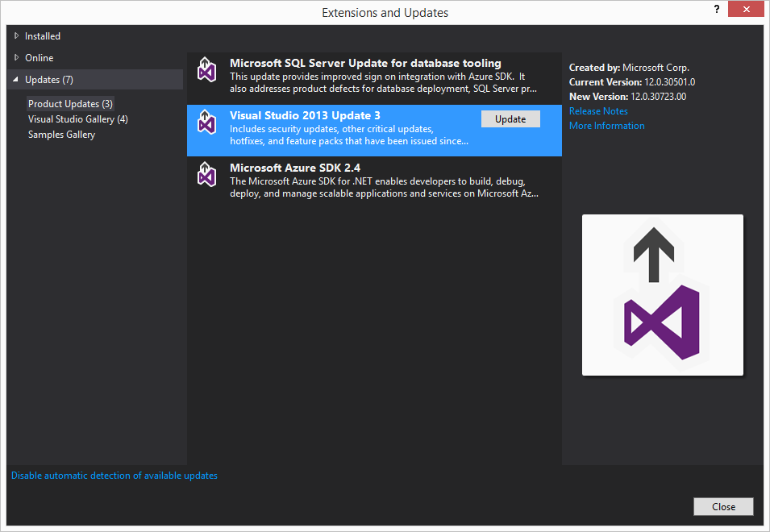The image size is (770, 532).
Task: Click the large Visual Studio update preview image
Action: pyautogui.click(x=662, y=295)
